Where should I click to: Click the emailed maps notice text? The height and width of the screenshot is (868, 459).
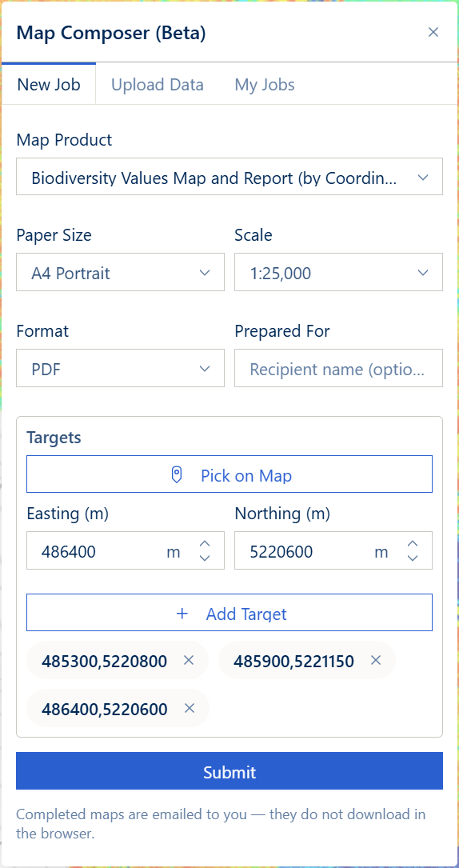click(222, 824)
